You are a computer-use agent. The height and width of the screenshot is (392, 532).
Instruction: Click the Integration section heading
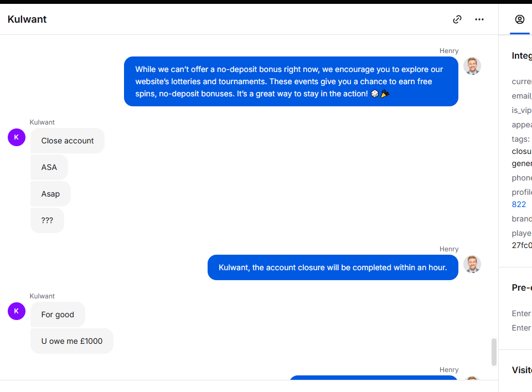point(522,56)
